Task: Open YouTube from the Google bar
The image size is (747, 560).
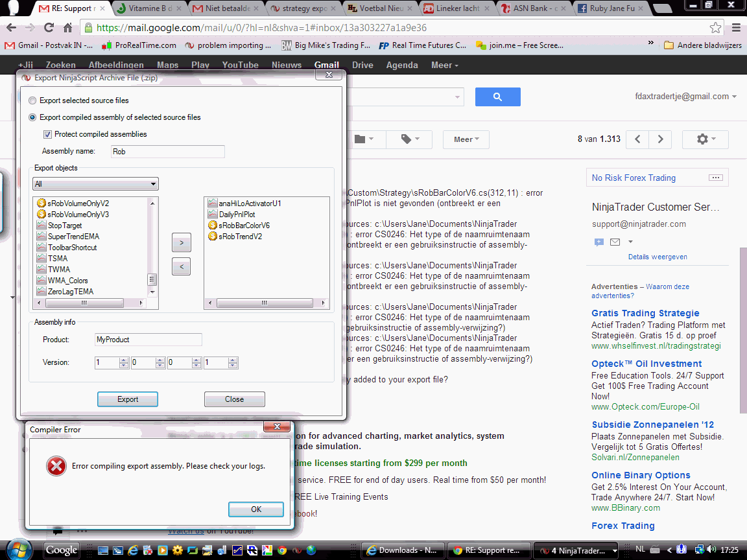Action: click(x=240, y=65)
